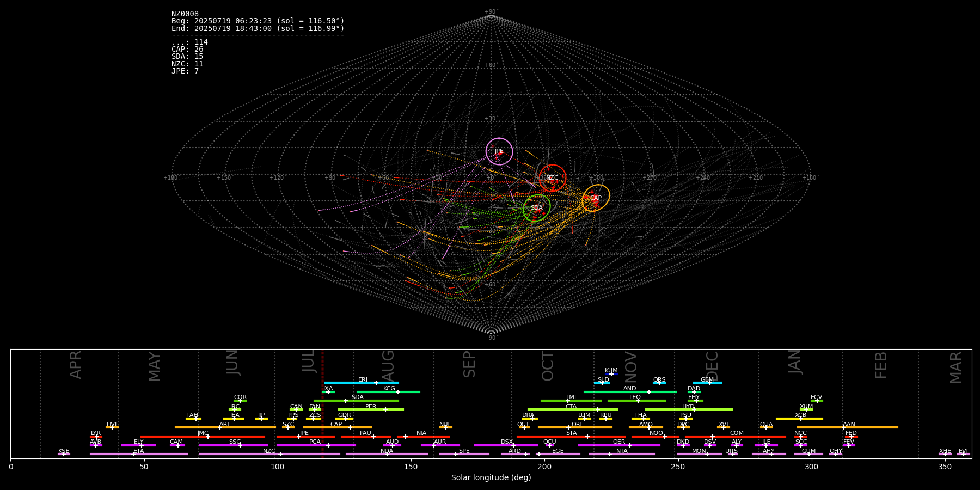The image size is (980, 490).
Task: Click the OER shower bar
Action: coord(619,445)
